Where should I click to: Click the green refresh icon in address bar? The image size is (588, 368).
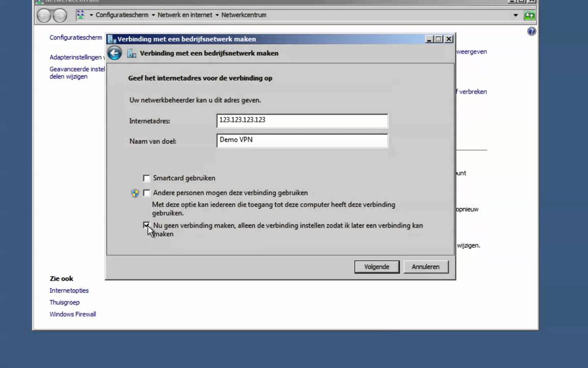[529, 15]
